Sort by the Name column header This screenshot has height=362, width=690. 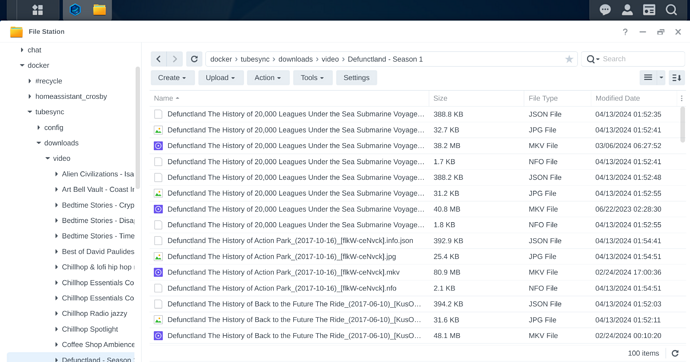[290, 99]
